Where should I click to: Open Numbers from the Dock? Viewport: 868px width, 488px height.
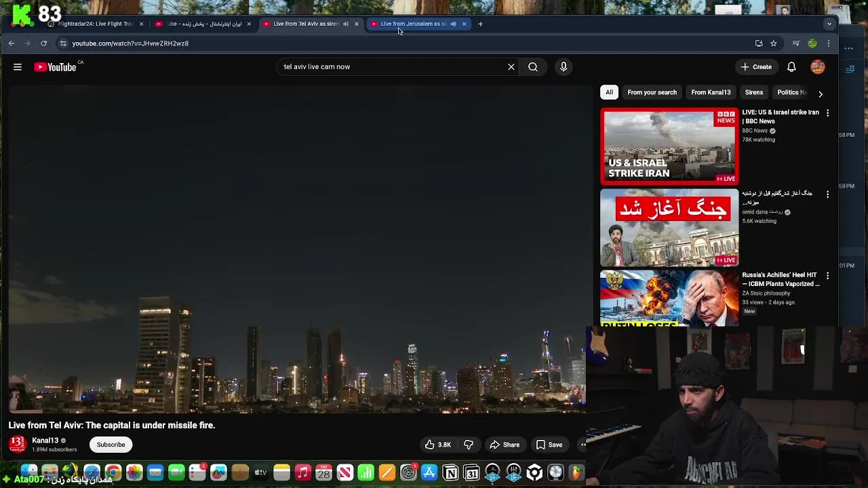366,472
